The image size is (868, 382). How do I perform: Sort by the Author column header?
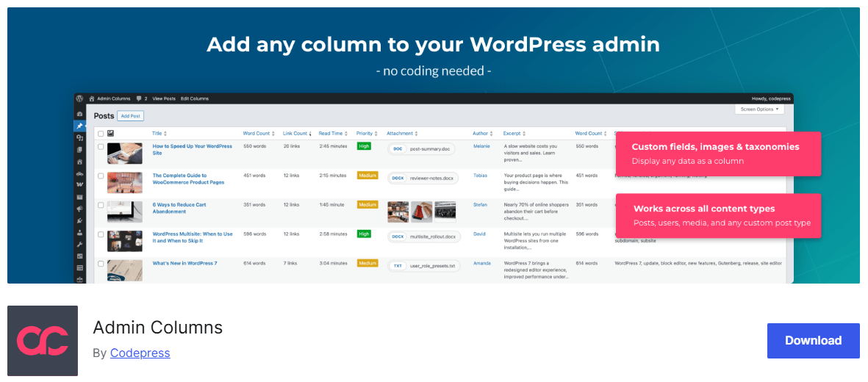point(482,134)
